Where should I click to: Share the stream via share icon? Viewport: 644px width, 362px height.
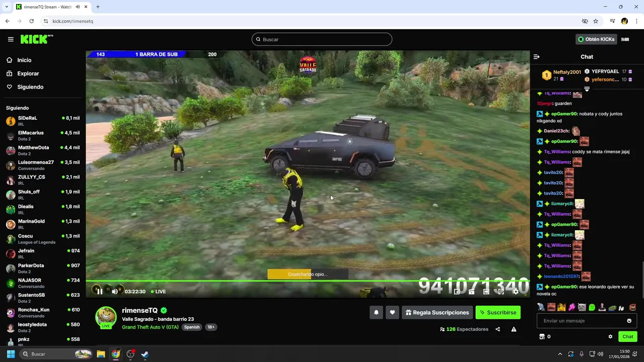pos(498,329)
